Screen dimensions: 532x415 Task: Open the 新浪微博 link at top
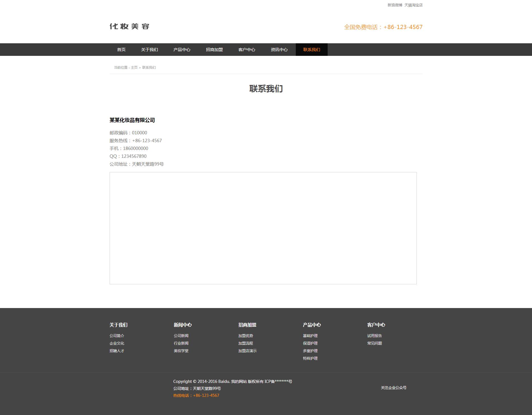tap(395, 5)
